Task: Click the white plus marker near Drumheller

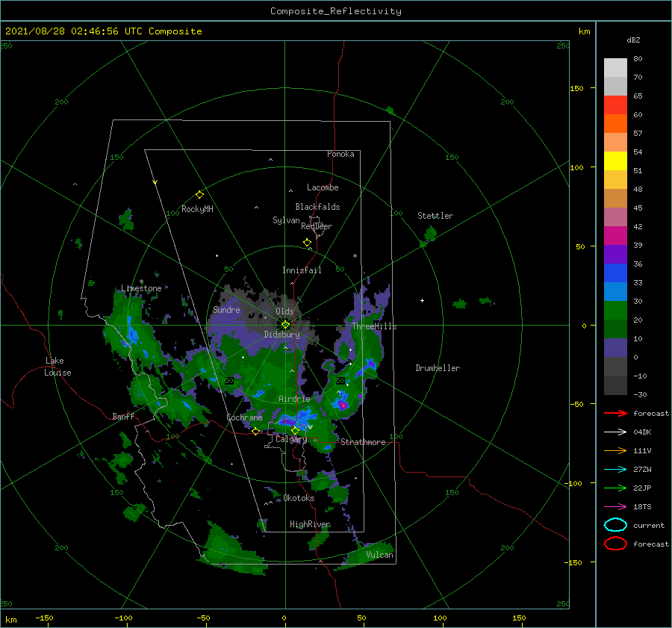Action: click(x=422, y=300)
